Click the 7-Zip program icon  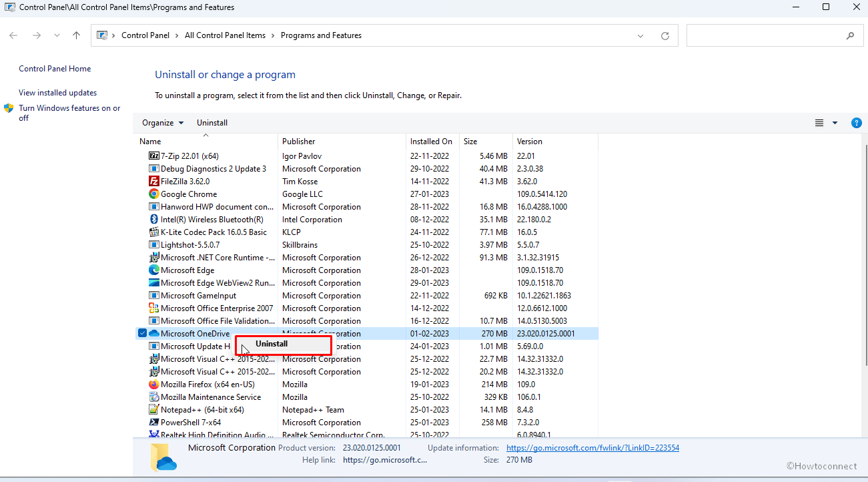tap(154, 156)
